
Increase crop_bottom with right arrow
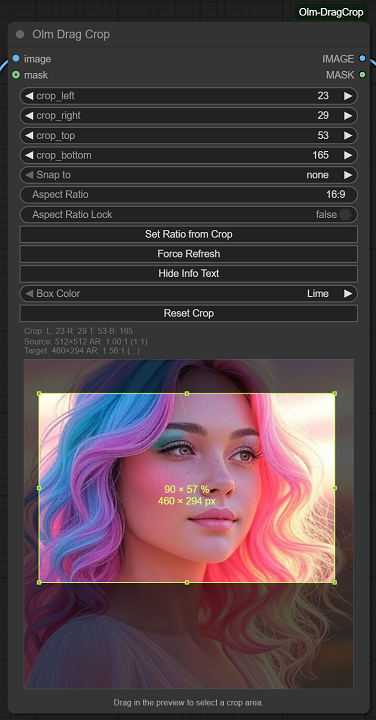(348, 155)
